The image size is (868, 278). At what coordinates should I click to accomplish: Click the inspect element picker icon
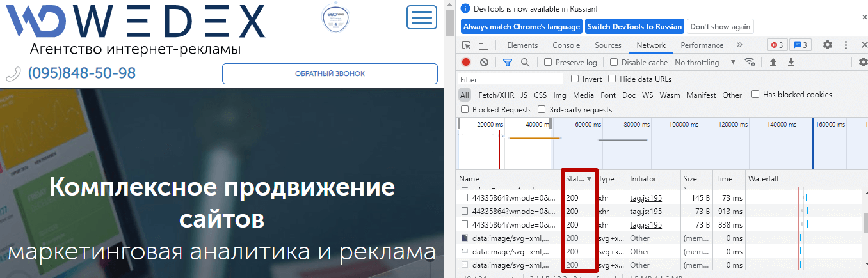click(467, 45)
